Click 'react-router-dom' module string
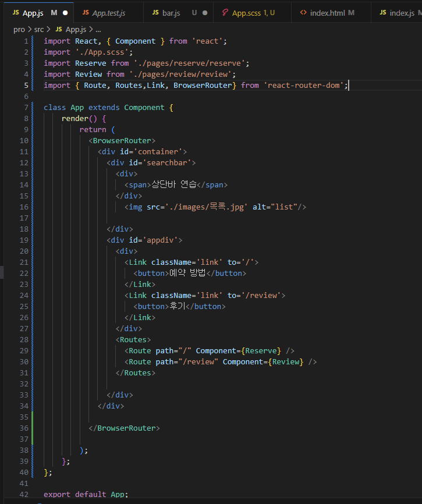Image resolution: width=422 pixels, height=504 pixels. click(x=304, y=86)
